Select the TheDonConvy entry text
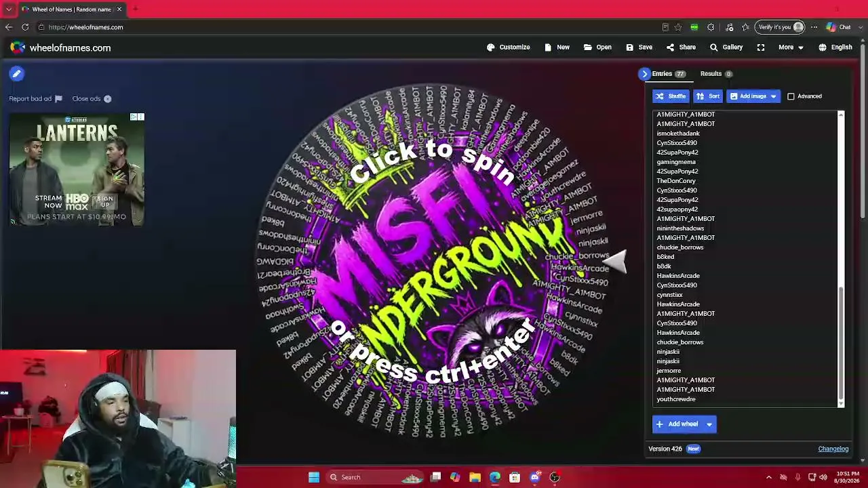Viewport: 868px width, 488px height. [676, 181]
